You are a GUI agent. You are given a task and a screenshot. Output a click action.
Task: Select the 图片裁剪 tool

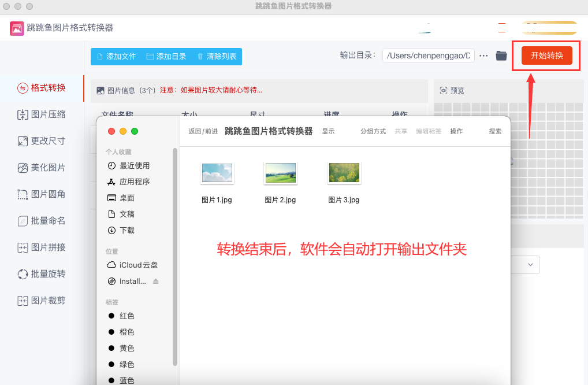click(42, 301)
